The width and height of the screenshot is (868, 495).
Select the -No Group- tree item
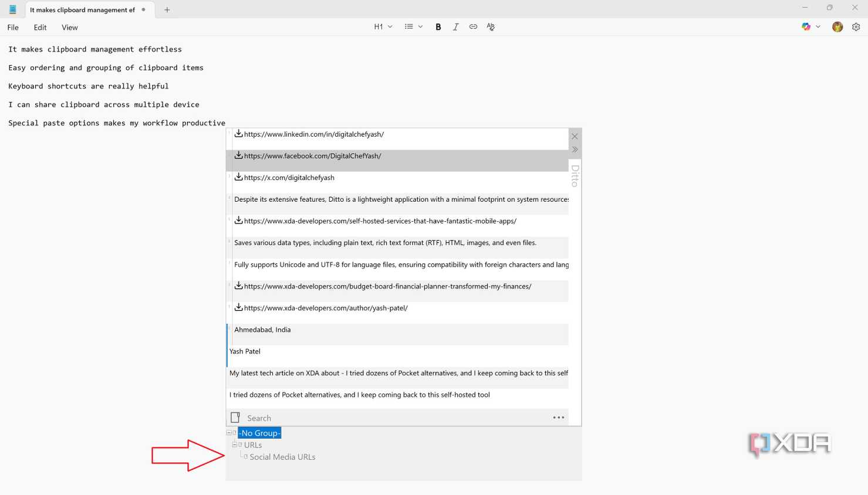point(259,433)
